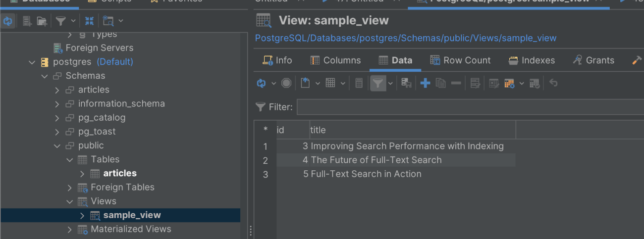Click the add connection icon in Databases toolbar
The image size is (644, 239).
click(27, 21)
